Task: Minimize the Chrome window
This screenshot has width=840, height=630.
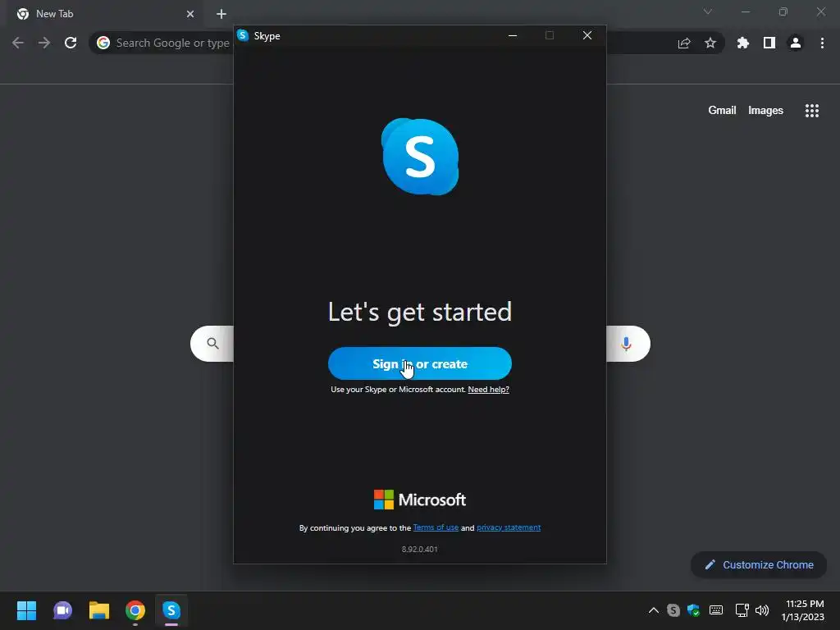Action: (x=745, y=11)
